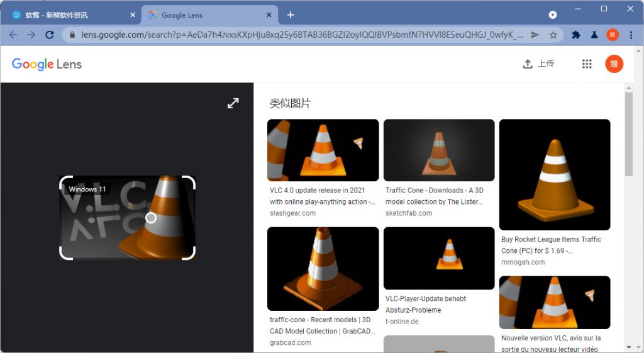This screenshot has height=353, width=644.
Task: Click the browser back arrow
Action: (x=13, y=35)
